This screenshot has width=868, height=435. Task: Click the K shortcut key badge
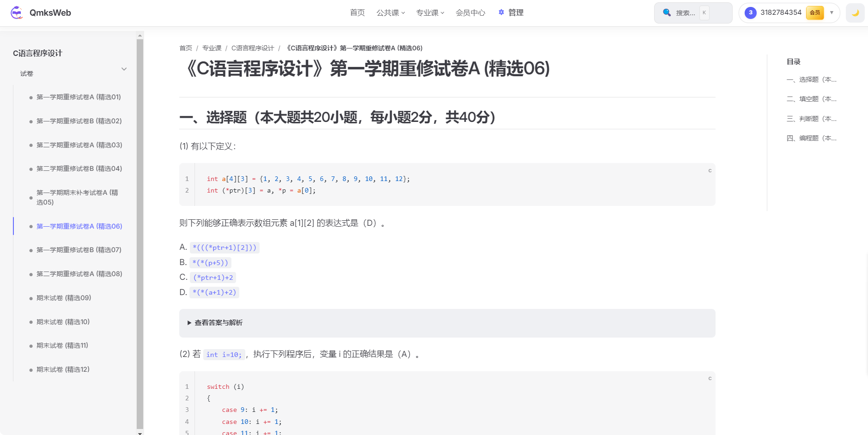point(704,12)
